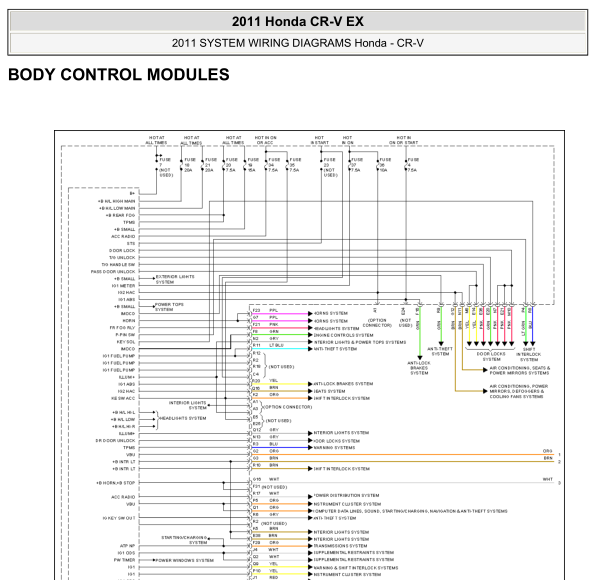This screenshot has width=606, height=580.
Task: Click 'INTERIOR LIGHTS & POWER TOPS SYSTEMS' label
Action: [359, 342]
